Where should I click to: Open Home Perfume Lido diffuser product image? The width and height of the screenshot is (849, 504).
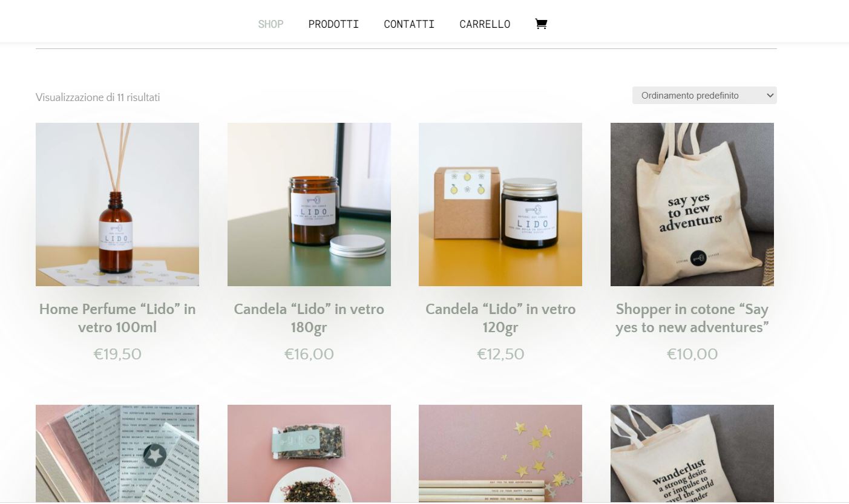click(x=117, y=205)
